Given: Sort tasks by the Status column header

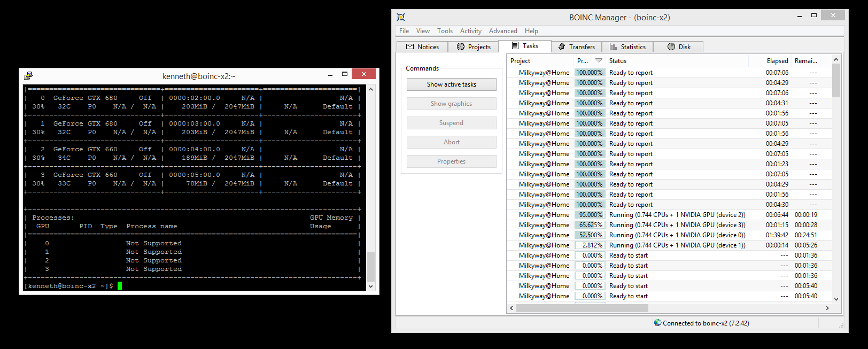Looking at the screenshot, I should [x=618, y=61].
